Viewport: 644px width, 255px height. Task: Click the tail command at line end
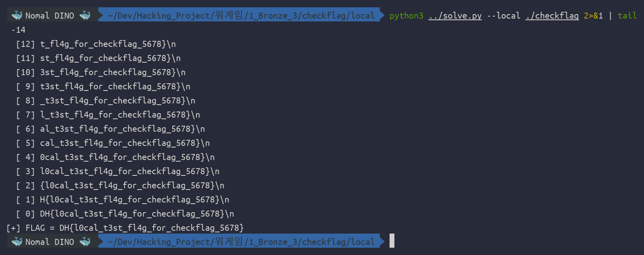pos(627,16)
